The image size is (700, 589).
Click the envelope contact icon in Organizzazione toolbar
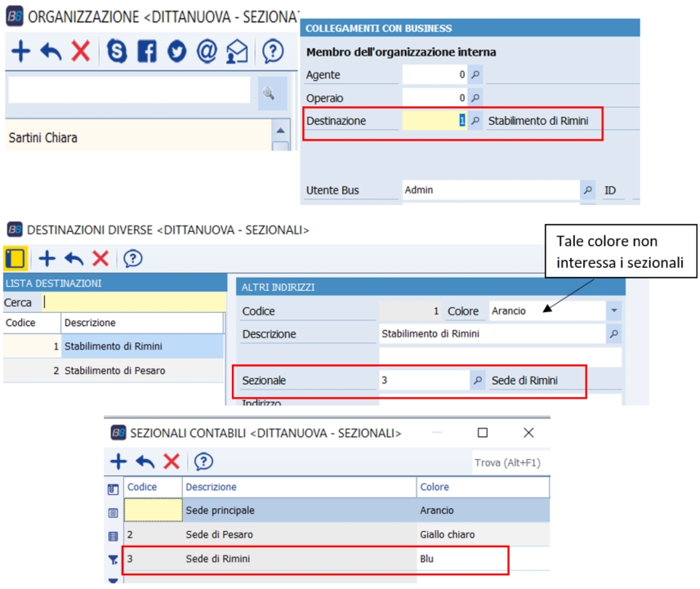(x=237, y=51)
